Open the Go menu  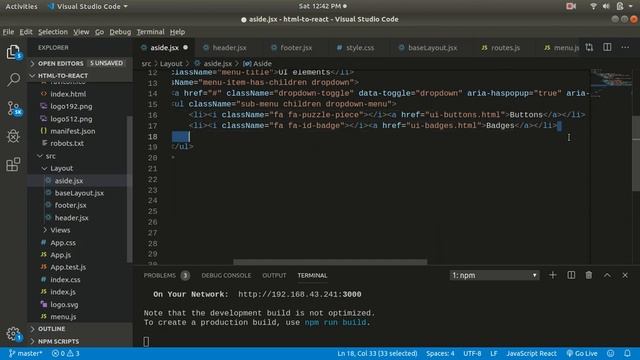click(x=99, y=31)
